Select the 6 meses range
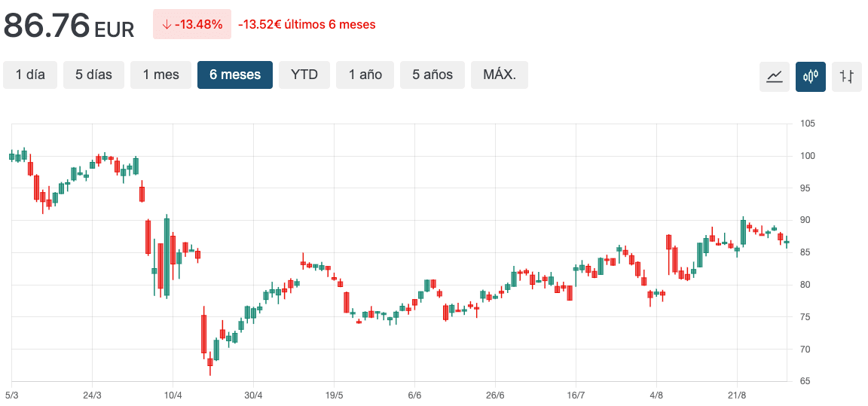The image size is (868, 406). pos(235,75)
